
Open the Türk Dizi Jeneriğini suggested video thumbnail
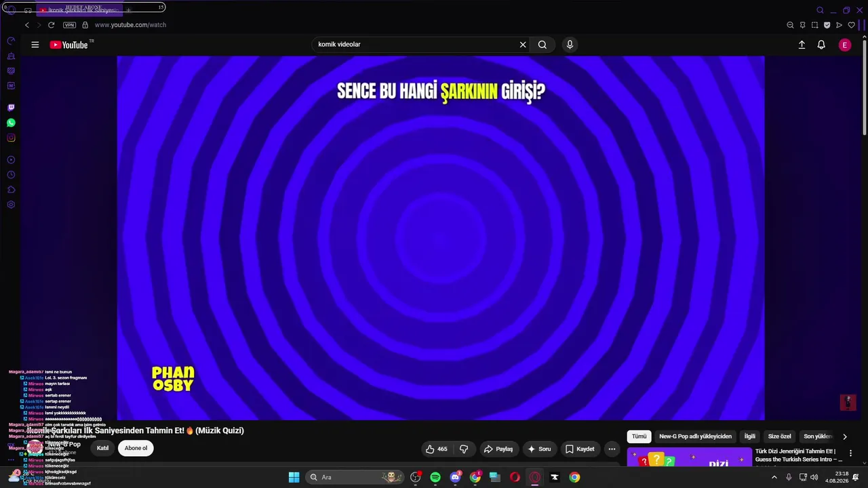689,457
